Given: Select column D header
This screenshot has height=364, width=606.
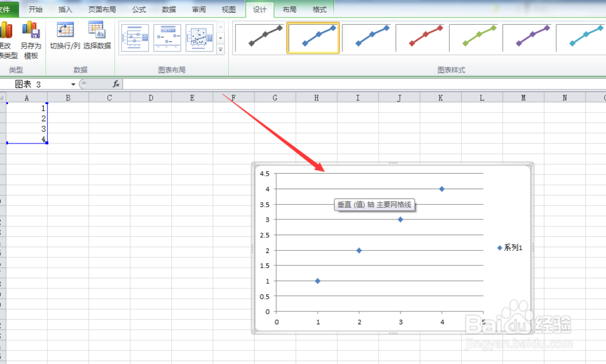Looking at the screenshot, I should [x=151, y=98].
